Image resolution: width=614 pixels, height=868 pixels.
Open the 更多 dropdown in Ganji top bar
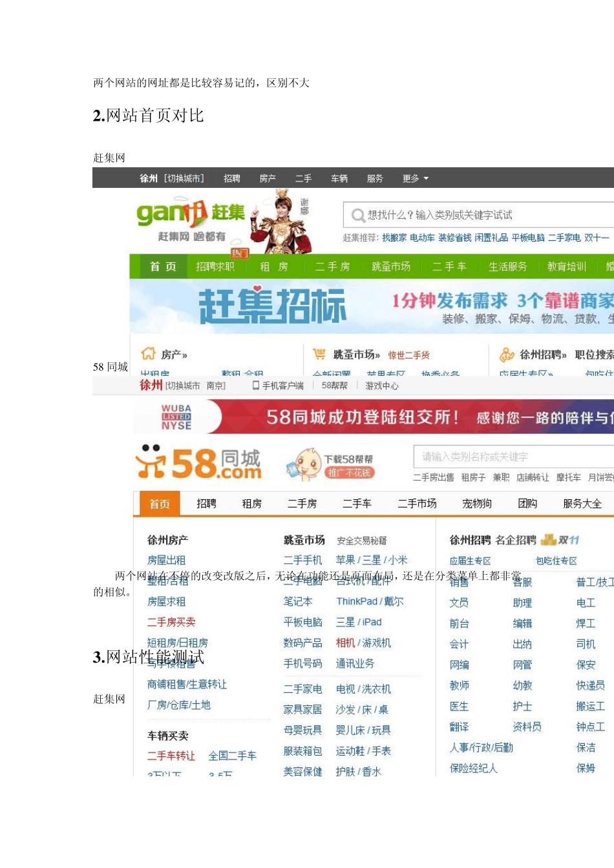click(x=415, y=178)
